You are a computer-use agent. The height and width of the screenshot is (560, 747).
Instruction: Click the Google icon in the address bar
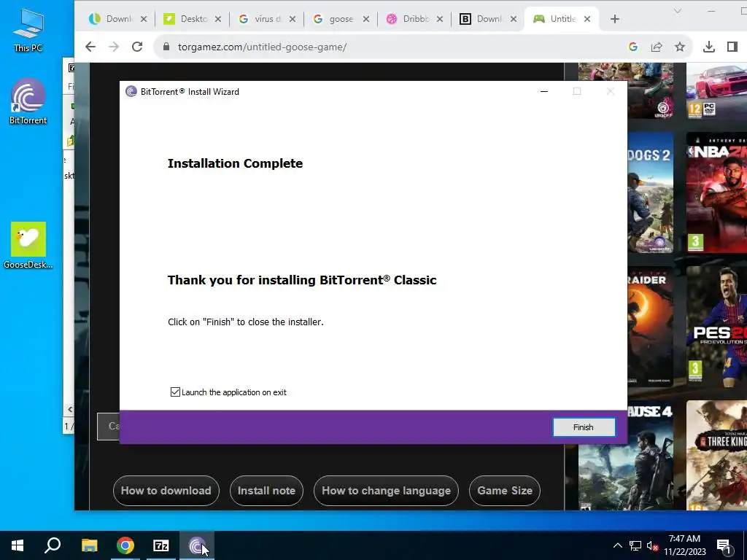633,47
